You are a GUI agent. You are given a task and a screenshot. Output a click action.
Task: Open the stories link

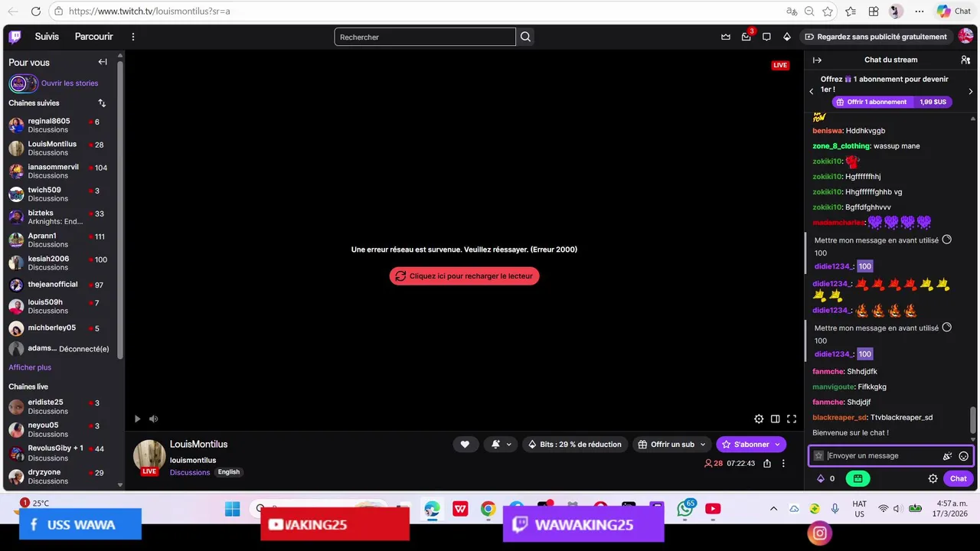pyautogui.click(x=70, y=83)
